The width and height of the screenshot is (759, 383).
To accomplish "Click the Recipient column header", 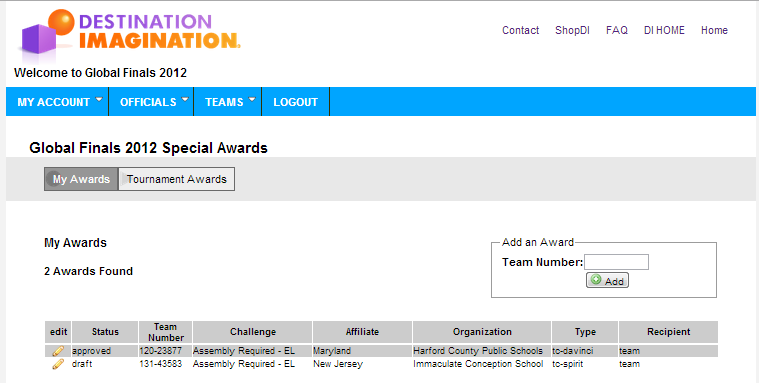I will click(668, 332).
